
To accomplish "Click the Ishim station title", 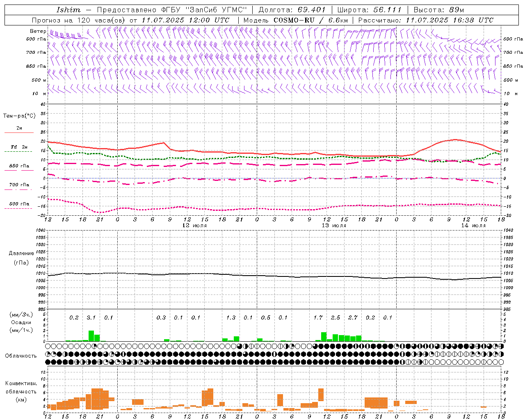I will pyautogui.click(x=68, y=10).
